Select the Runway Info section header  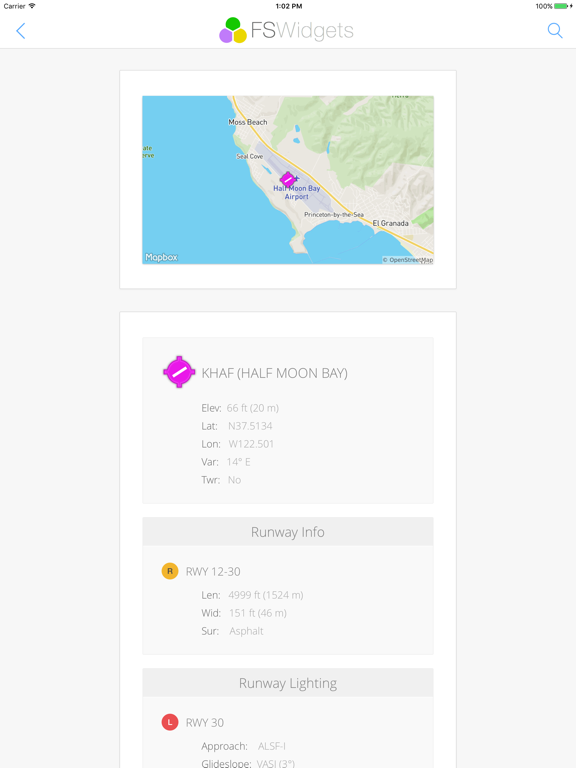coord(288,531)
